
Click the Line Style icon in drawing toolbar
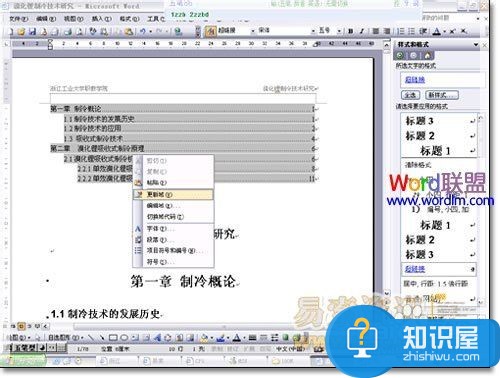pos(252,338)
